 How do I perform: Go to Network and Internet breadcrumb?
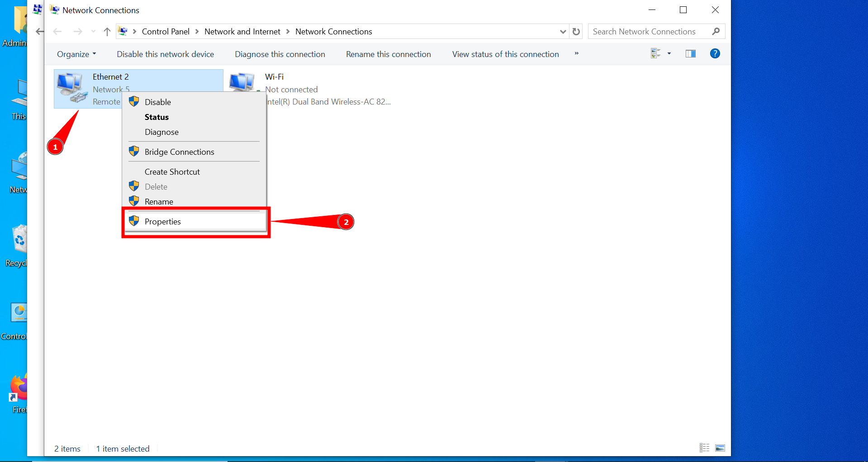(x=242, y=32)
